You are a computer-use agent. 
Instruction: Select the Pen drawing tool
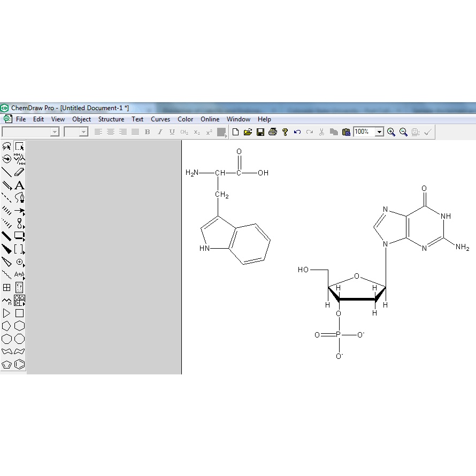(19, 198)
